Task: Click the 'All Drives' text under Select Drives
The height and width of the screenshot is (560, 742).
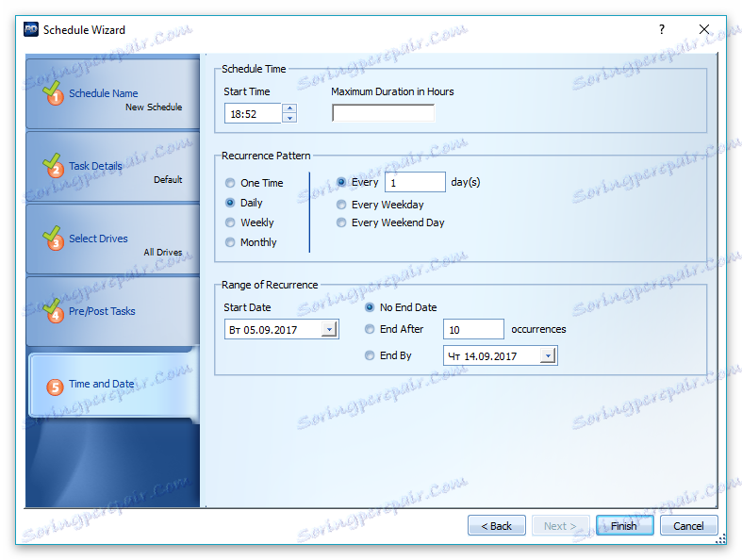Action: 163,252
